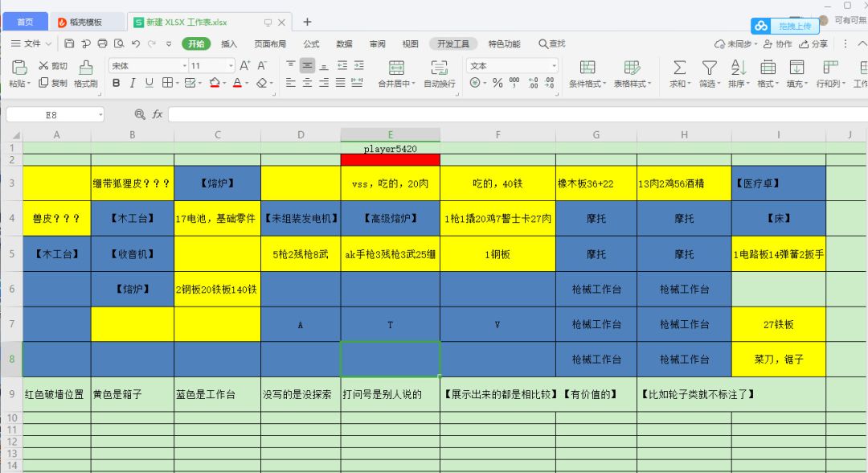Apply distributed alignment icon
The height and width of the screenshot is (473, 868).
click(357, 83)
